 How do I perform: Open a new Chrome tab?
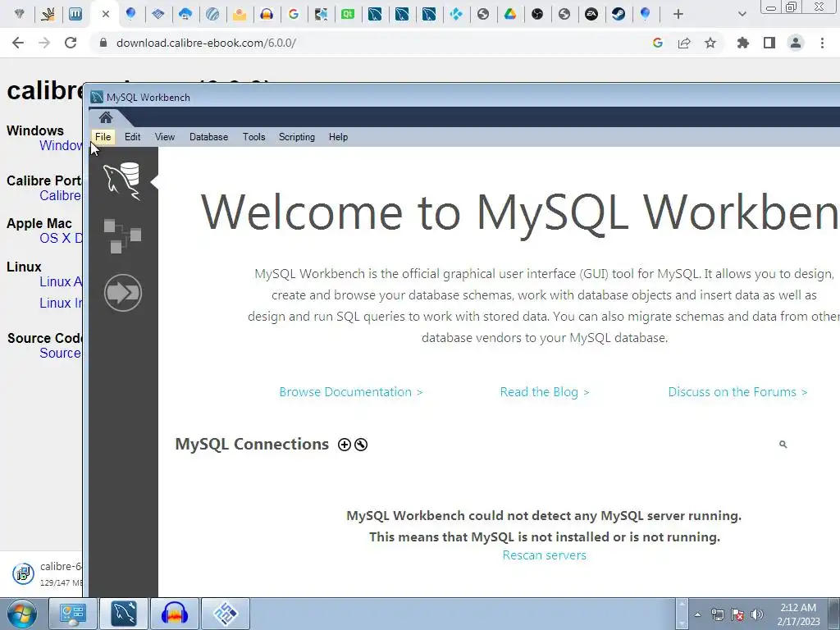click(678, 15)
